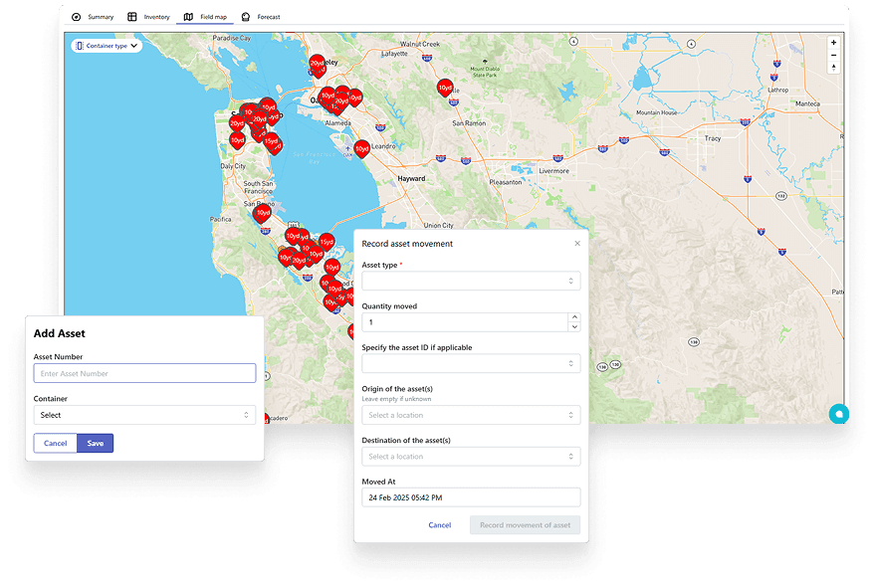Viewport: 874px width, 588px height.
Task: Reset map bearing with compass button
Action: click(x=833, y=68)
